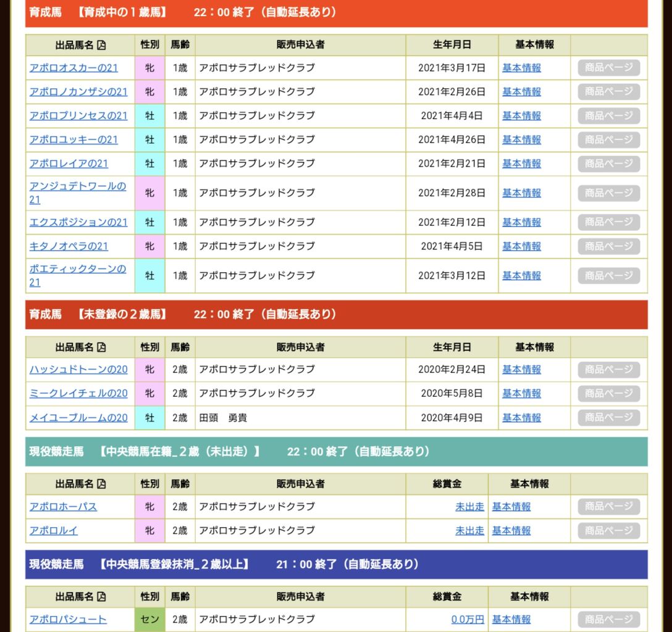Image resolution: width=672 pixels, height=632 pixels.
Task: View 基本情報 for アポロルイ
Action: click(x=511, y=531)
